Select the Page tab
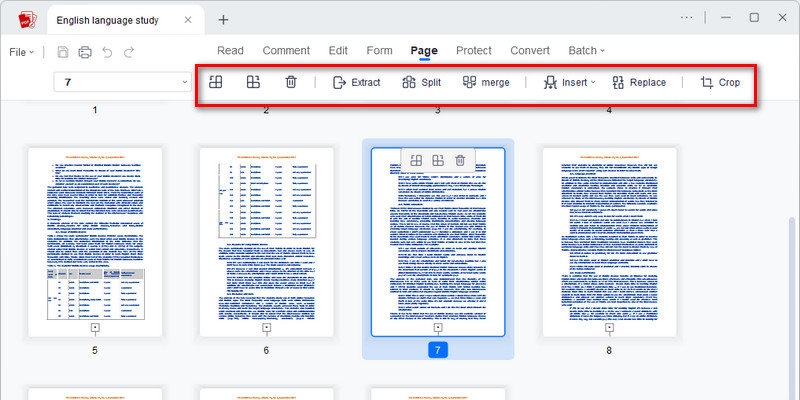This screenshot has height=400, width=800. (x=424, y=51)
